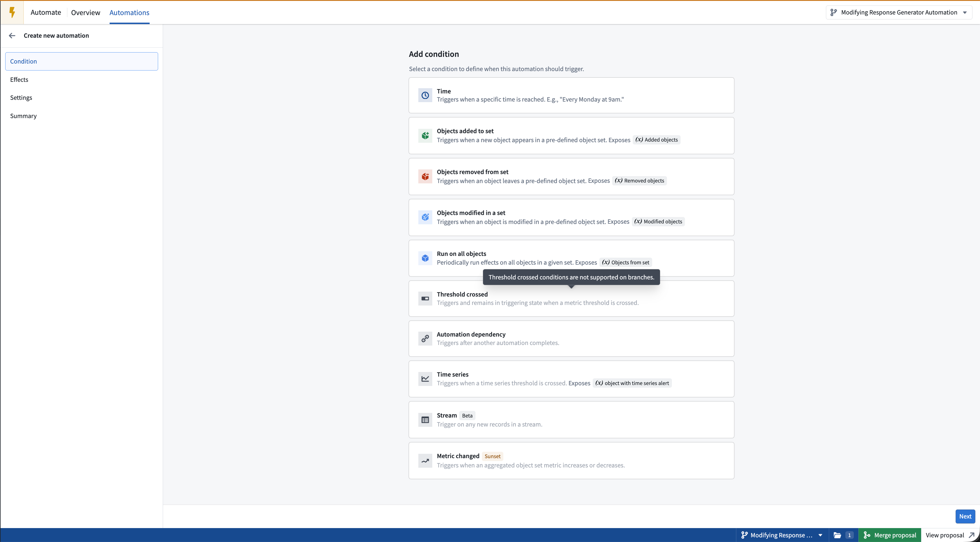This screenshot has height=542, width=980.
Task: Open View proposal link
Action: click(950, 535)
